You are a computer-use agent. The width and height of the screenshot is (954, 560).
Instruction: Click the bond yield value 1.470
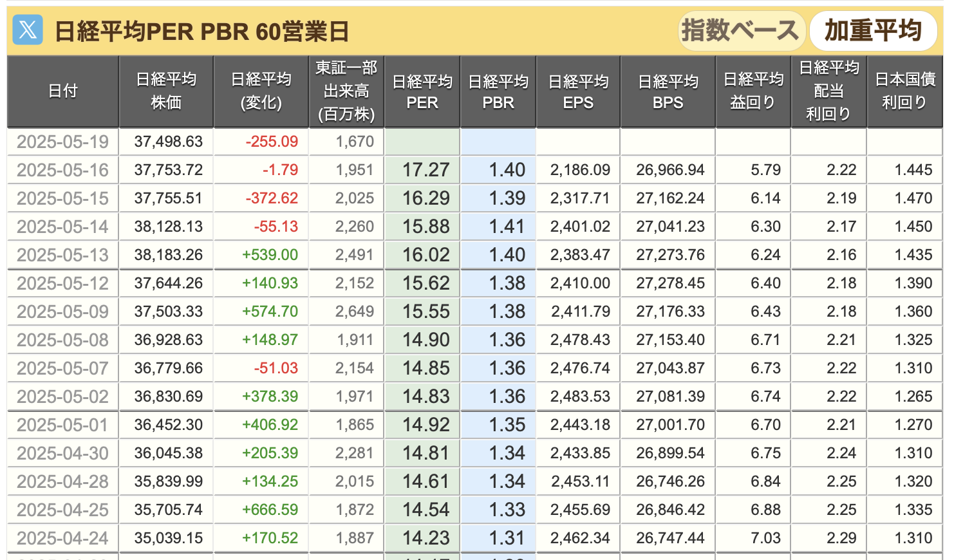coord(913,198)
